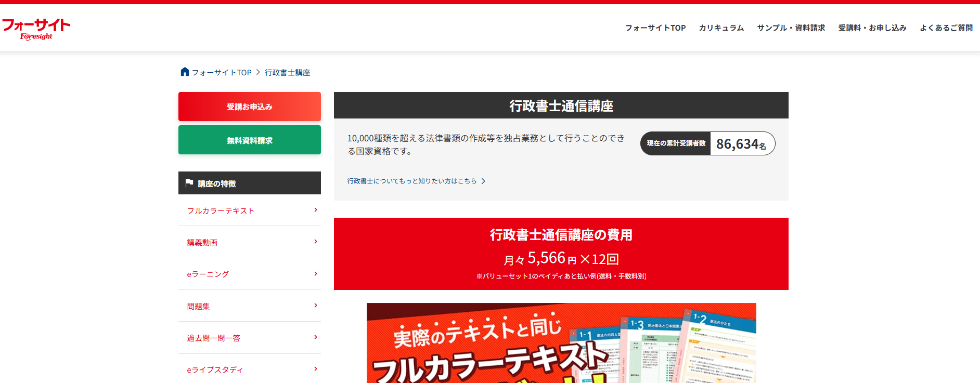The image size is (980, 383).
Task: Open よくあるご質問 menu item
Action: pos(946,28)
